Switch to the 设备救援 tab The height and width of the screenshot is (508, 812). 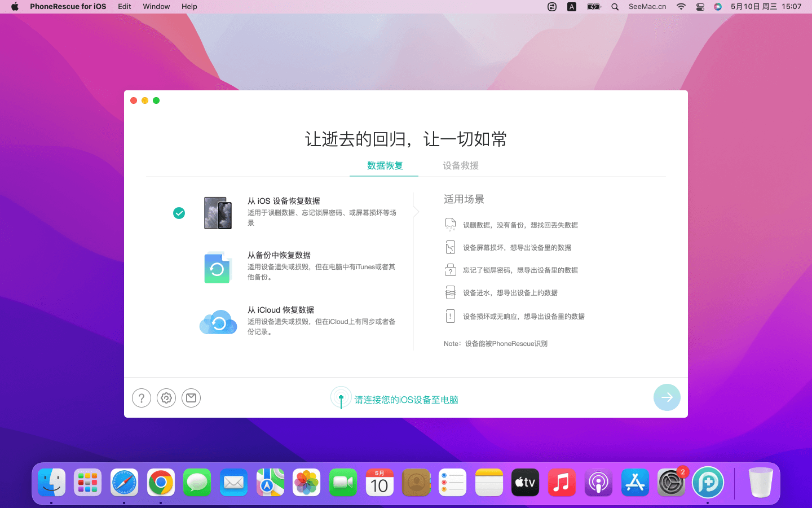460,165
